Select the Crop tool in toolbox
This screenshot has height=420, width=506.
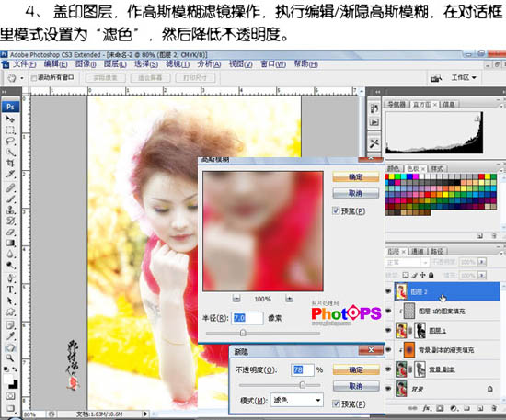[10, 163]
